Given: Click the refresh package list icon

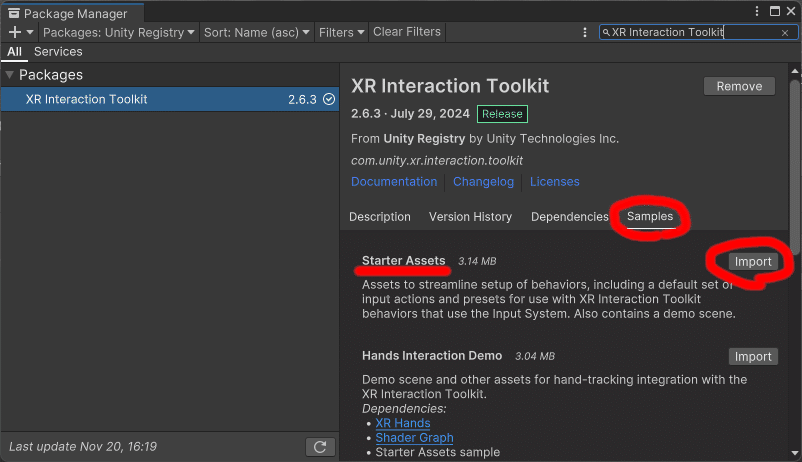Looking at the screenshot, I should click(320, 447).
